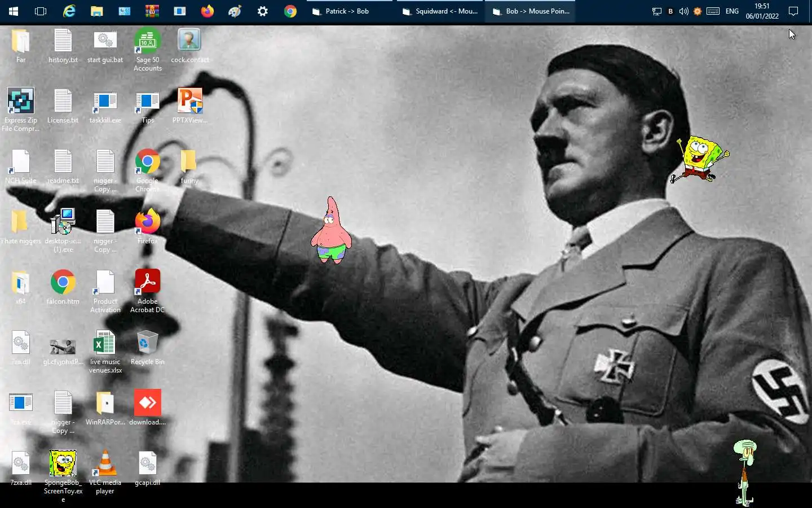Select the history.txt file
Image resolution: width=812 pixels, height=508 pixels.
tap(63, 46)
